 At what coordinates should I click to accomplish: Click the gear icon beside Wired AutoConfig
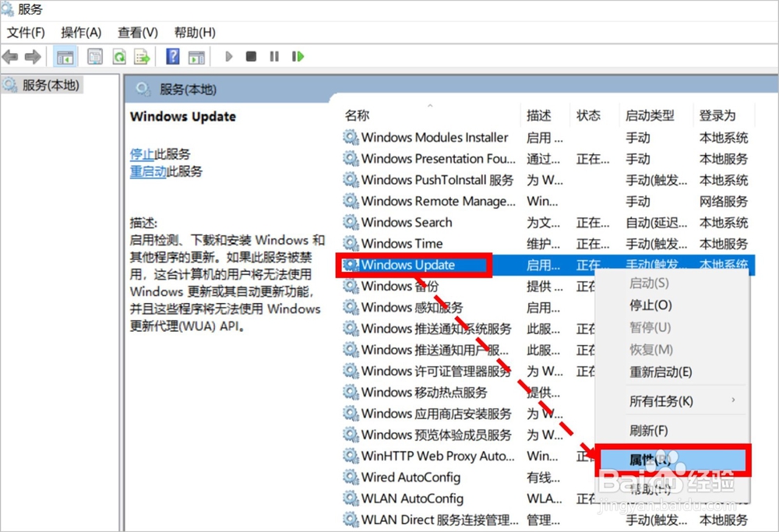[351, 477]
